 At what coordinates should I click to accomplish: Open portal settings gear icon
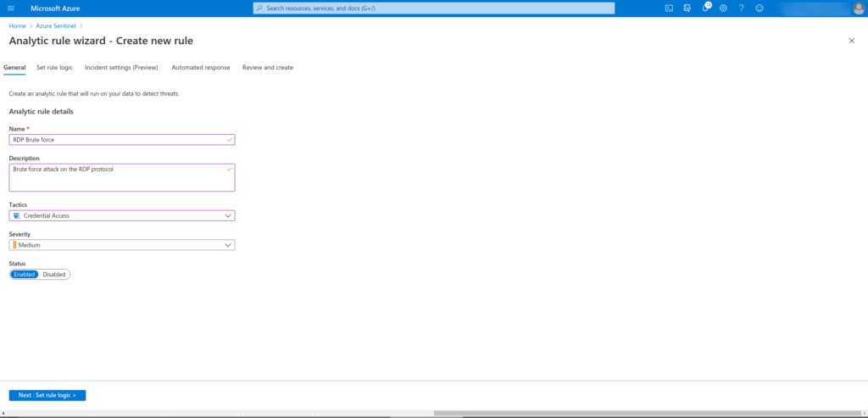(723, 8)
